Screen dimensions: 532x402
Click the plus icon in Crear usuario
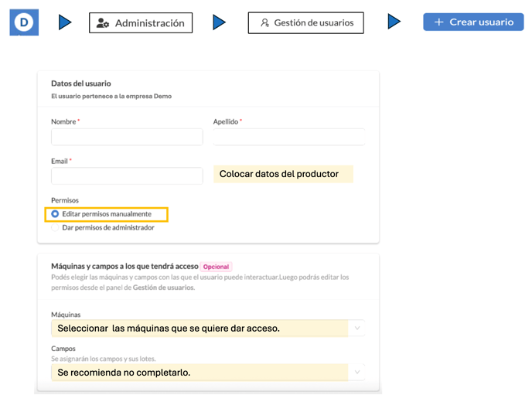click(x=438, y=22)
